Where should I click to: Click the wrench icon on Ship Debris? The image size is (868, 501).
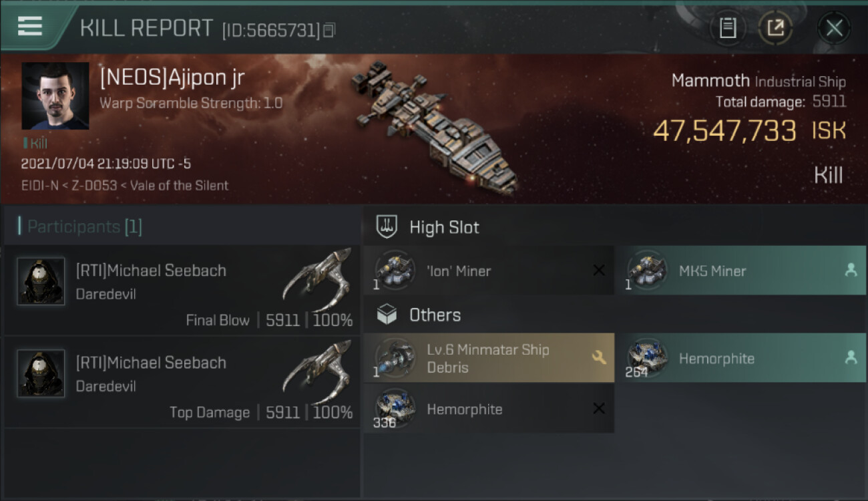(598, 357)
